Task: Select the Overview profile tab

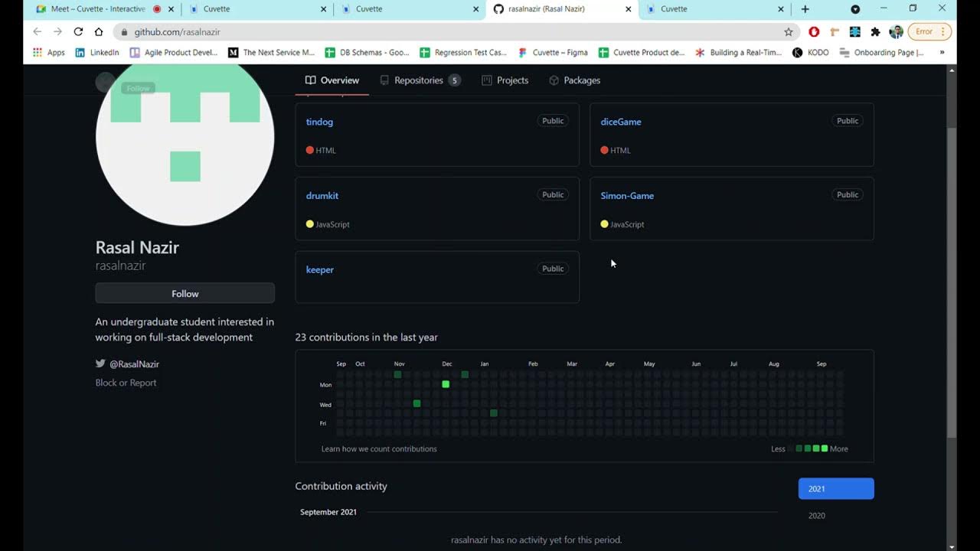Action: [x=332, y=80]
